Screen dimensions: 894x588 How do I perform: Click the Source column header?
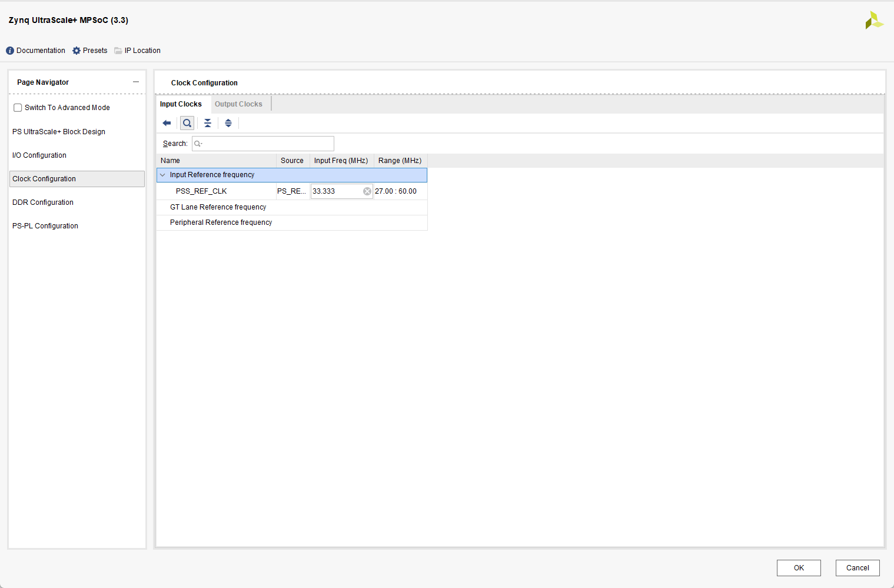pos(293,161)
